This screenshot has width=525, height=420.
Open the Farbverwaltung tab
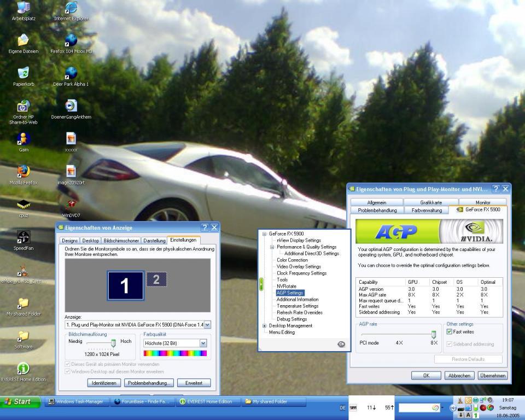click(x=427, y=210)
